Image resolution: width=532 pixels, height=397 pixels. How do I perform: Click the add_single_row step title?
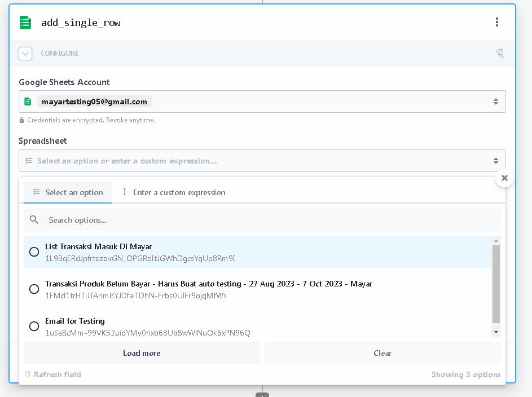point(81,23)
